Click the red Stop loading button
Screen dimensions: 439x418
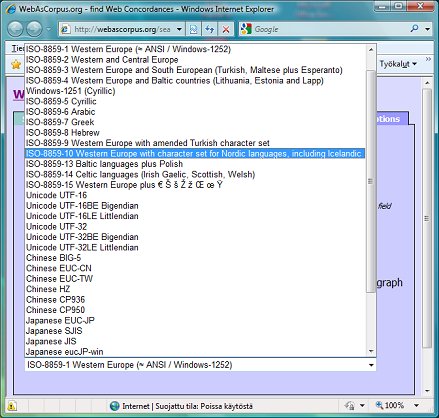pos(226,29)
